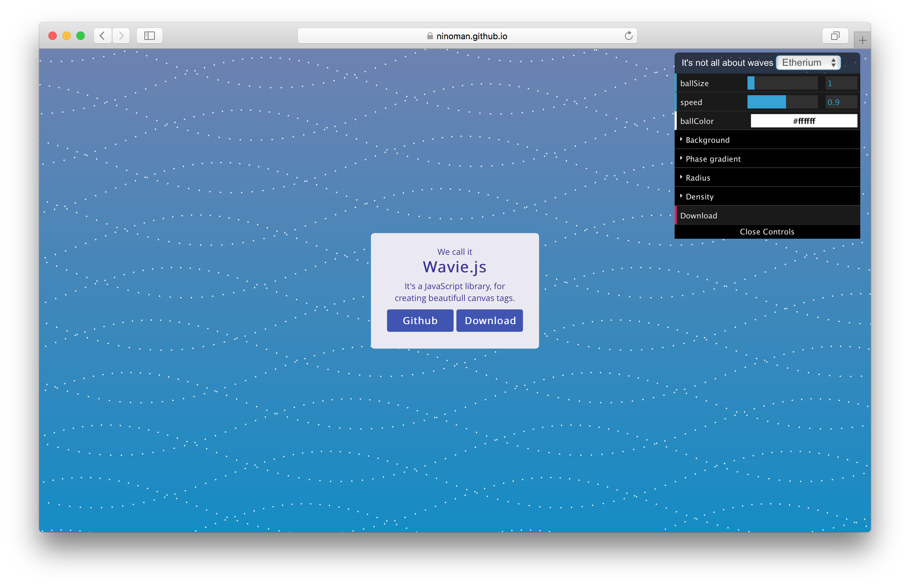This screenshot has width=910, height=588.
Task: Click Download in the controls panel
Action: [699, 216]
